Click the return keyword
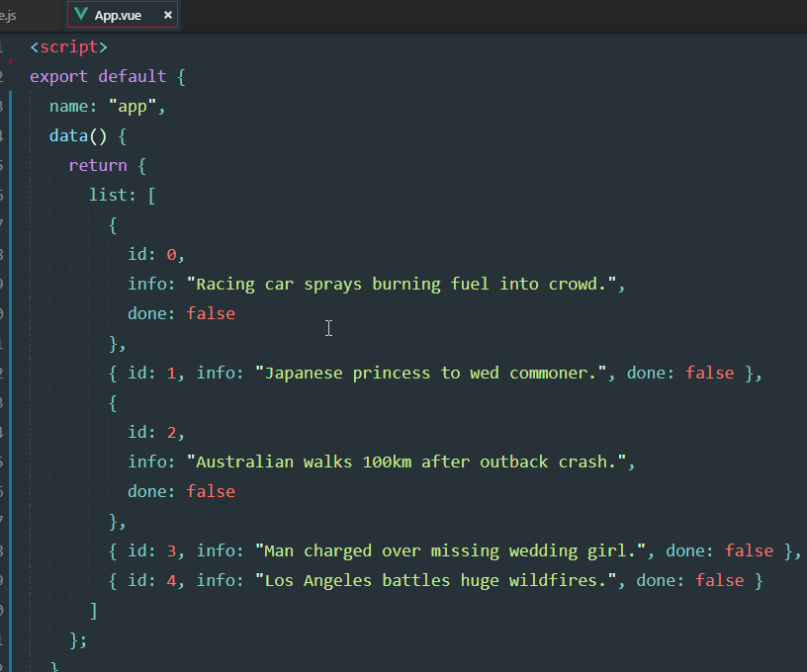 (x=98, y=165)
